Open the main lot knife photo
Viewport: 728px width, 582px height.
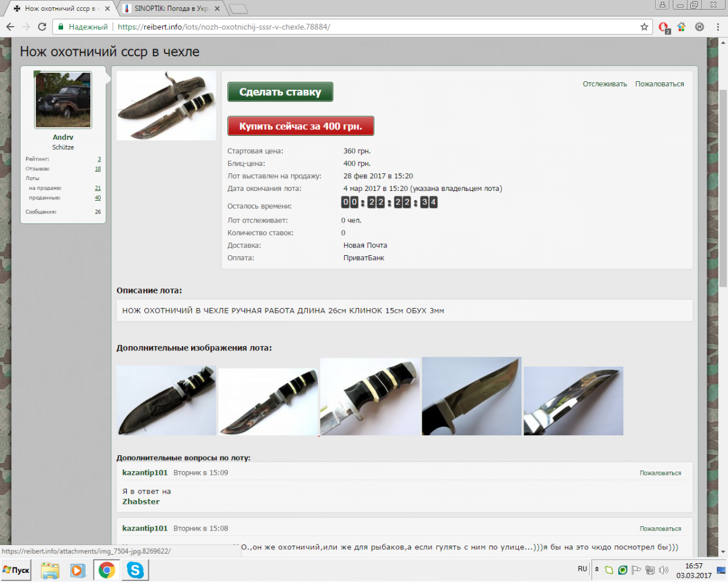166,105
